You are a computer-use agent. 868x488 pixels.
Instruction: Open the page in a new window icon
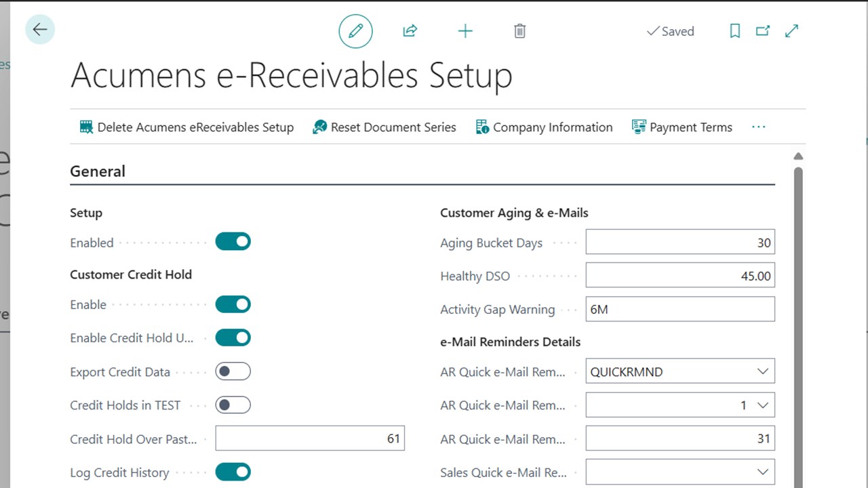click(762, 31)
